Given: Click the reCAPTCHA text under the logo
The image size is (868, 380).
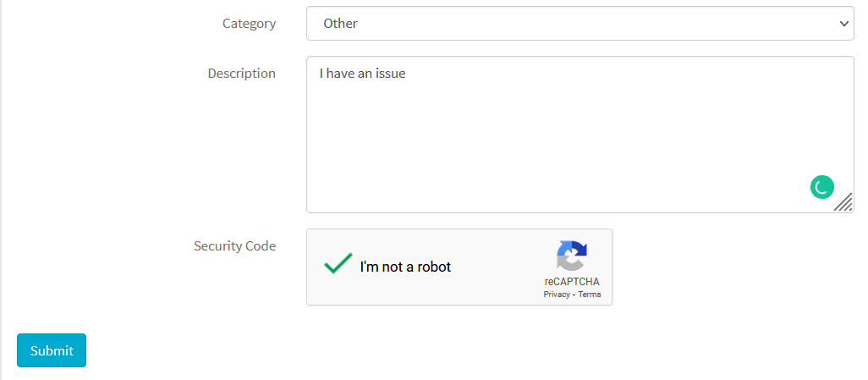Looking at the screenshot, I should pos(572,281).
